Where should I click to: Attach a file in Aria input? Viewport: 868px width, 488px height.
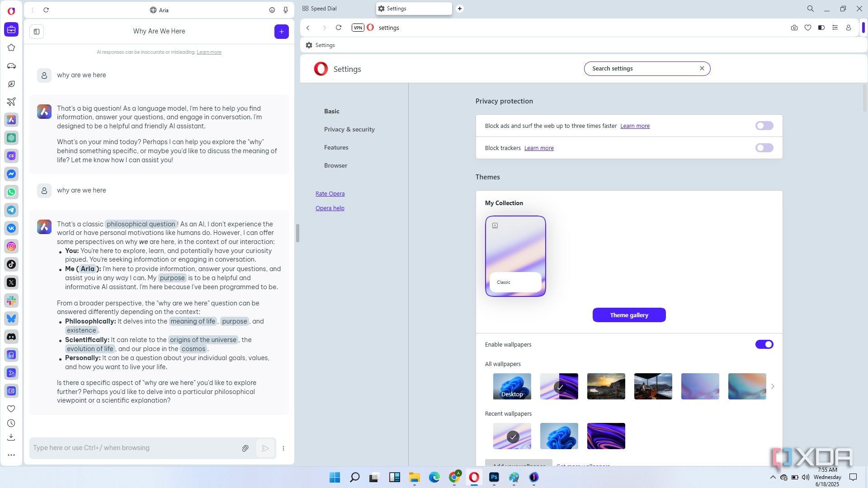point(245,448)
